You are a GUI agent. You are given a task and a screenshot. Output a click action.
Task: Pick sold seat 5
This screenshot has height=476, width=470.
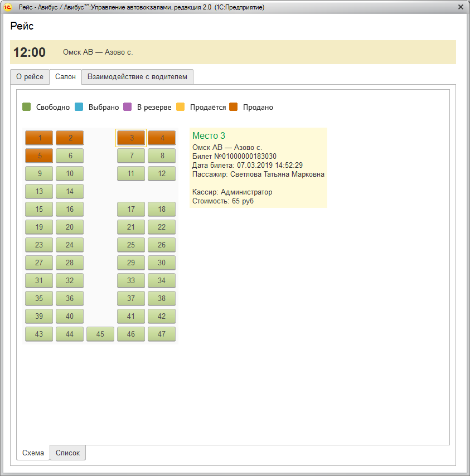coord(39,156)
